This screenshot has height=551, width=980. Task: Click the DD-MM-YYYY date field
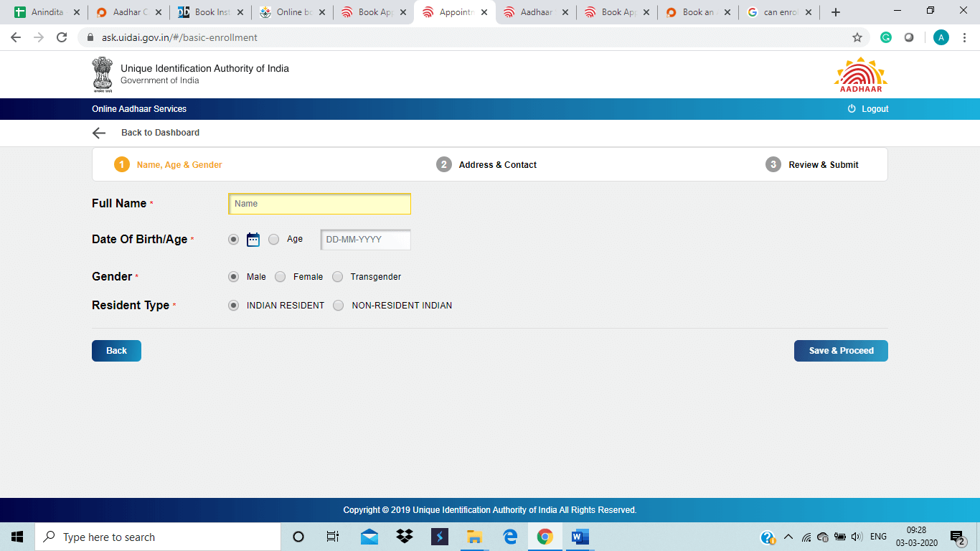tap(366, 240)
